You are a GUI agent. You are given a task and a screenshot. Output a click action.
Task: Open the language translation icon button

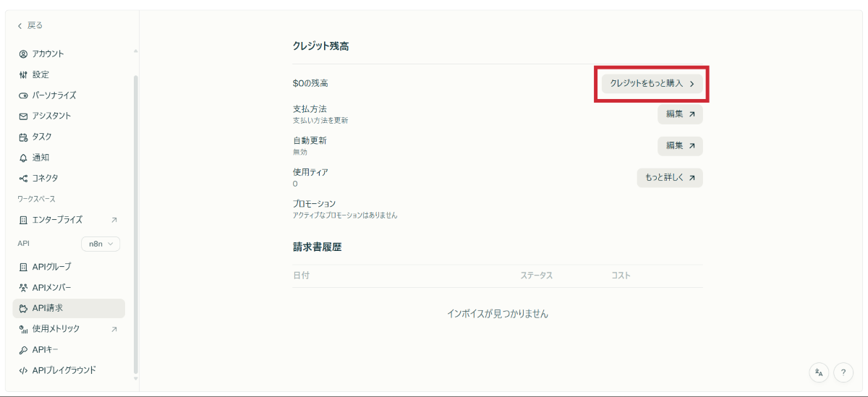point(819,372)
